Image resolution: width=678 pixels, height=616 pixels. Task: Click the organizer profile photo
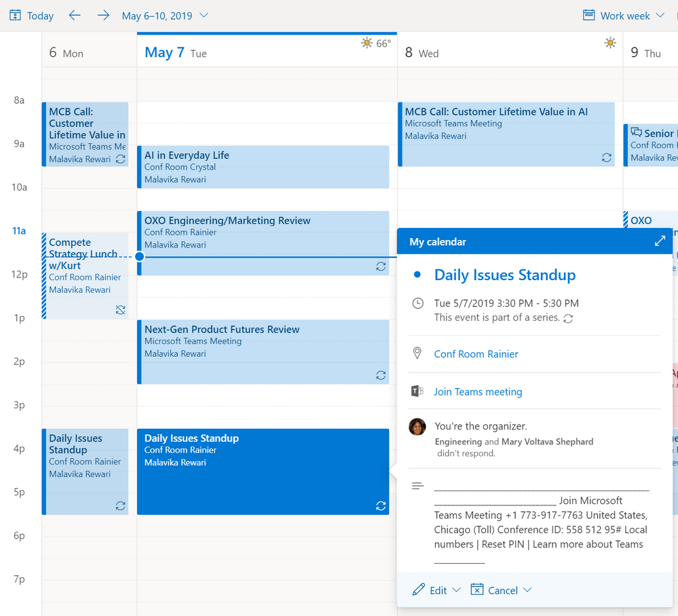click(417, 427)
